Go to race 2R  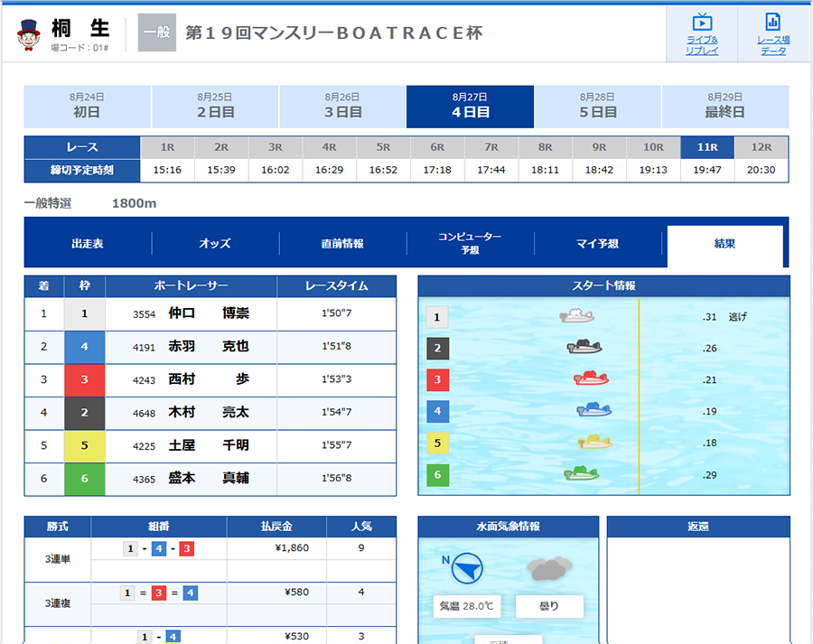[221, 147]
